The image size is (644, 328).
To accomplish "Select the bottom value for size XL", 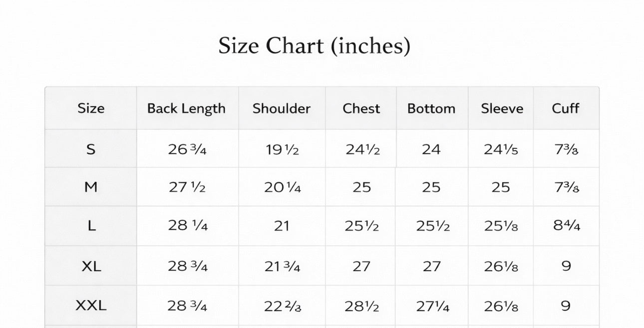I will coord(431,266).
